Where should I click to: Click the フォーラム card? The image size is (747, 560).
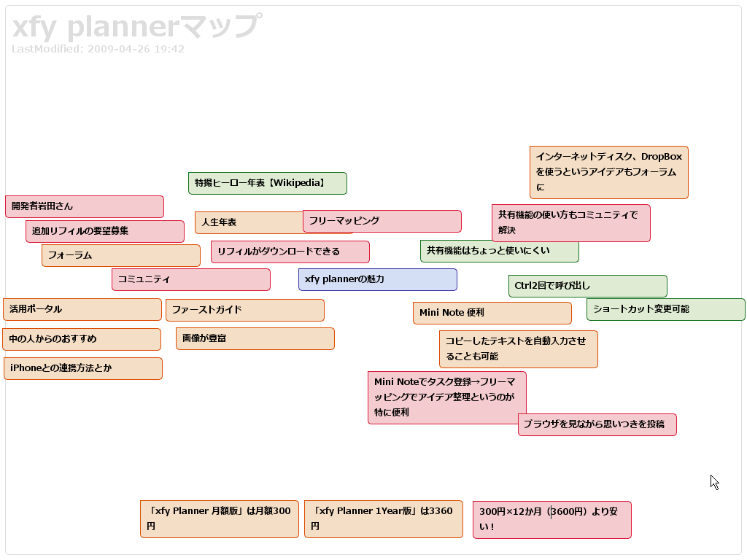121,256
